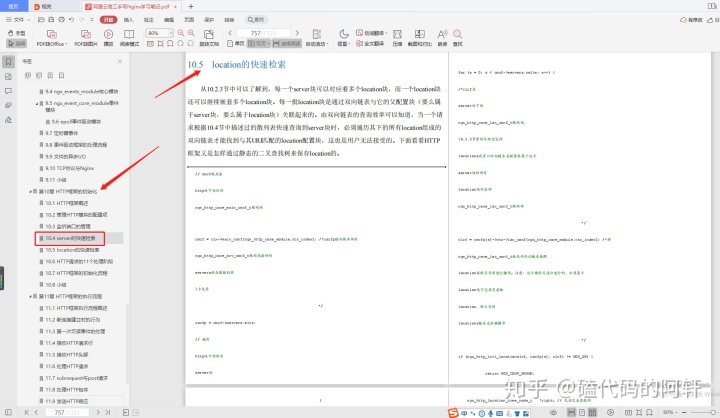Select the 批注 ribbon tab
The image size is (720, 418).
pos(148,20)
